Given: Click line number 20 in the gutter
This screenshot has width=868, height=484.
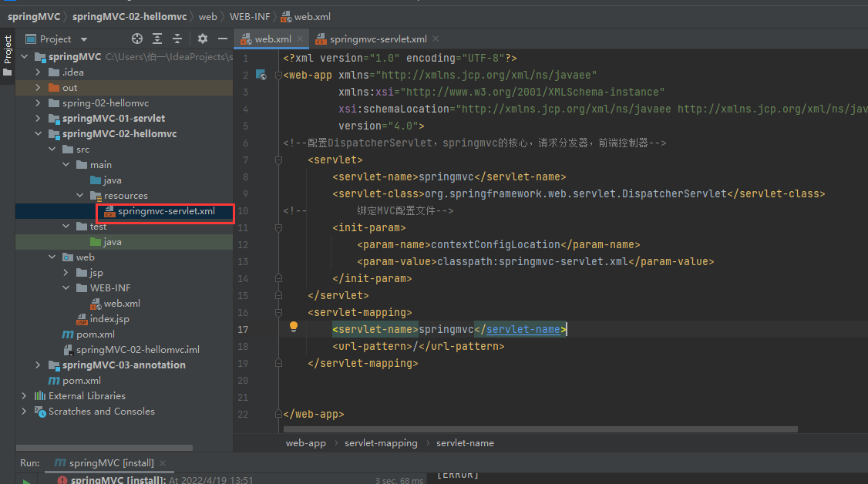Looking at the screenshot, I should pos(243,381).
